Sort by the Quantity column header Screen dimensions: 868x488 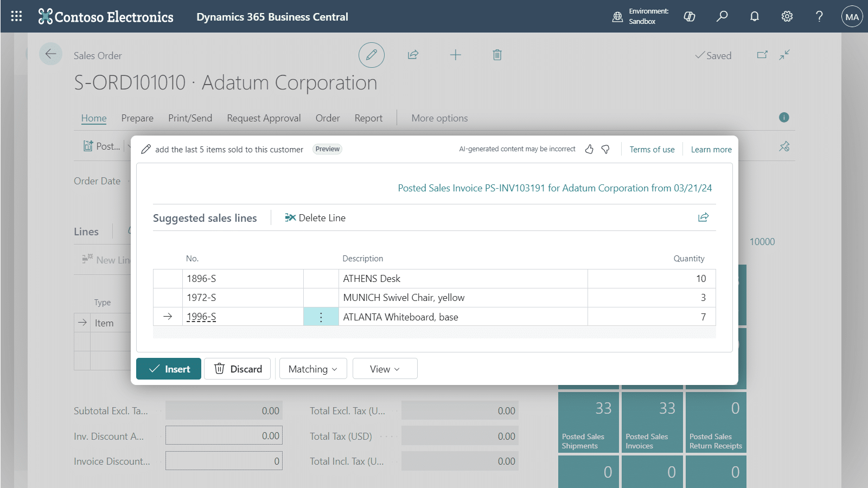coord(689,259)
